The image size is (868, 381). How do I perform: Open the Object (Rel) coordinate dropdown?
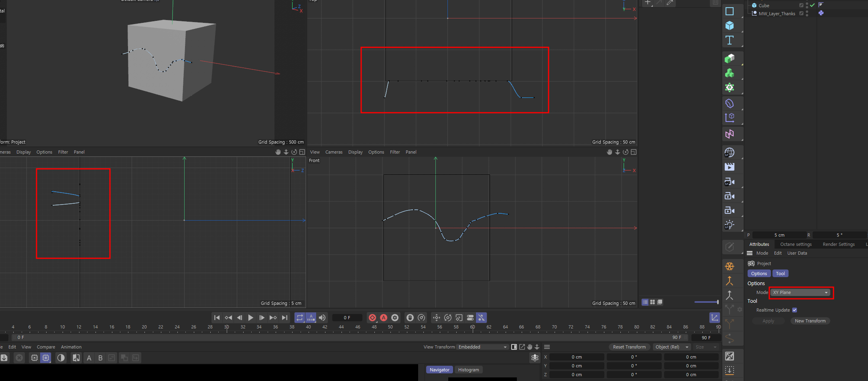click(x=672, y=347)
